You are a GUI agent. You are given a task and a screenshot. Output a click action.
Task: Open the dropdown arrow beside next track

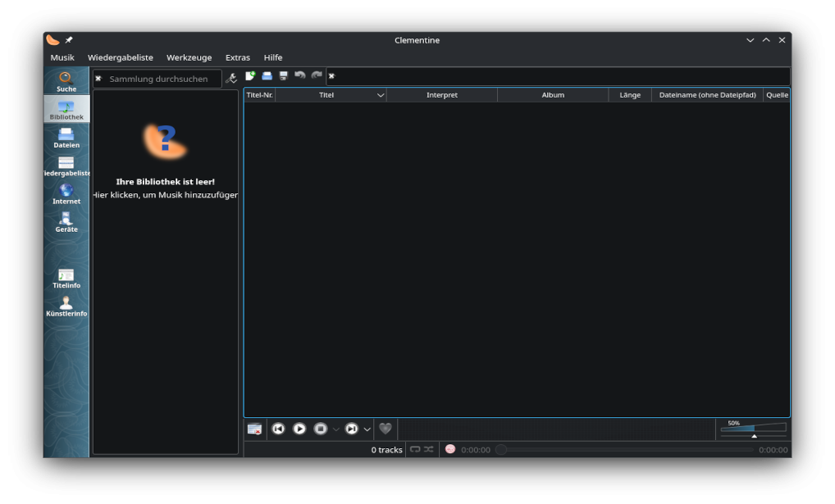(x=367, y=429)
